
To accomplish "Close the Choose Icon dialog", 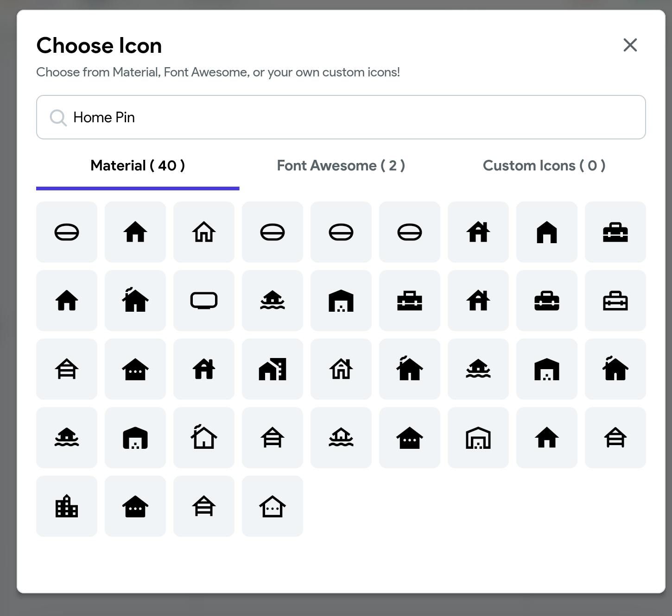I will (630, 45).
